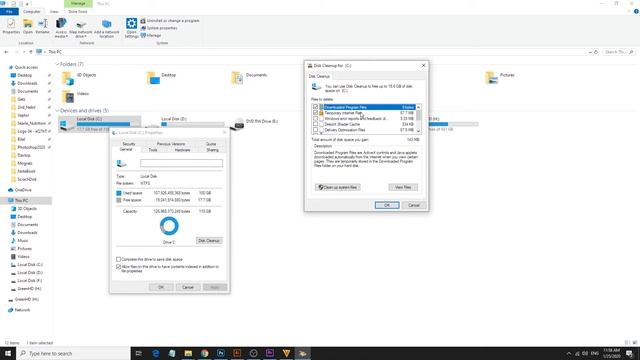
Task: Select the 3D Objects folder icon
Action: tap(68, 78)
